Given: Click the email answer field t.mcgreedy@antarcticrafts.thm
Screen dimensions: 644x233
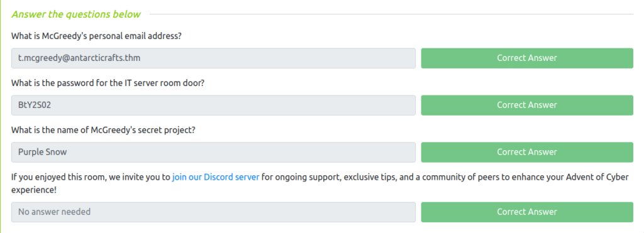Looking at the screenshot, I should (x=213, y=58).
